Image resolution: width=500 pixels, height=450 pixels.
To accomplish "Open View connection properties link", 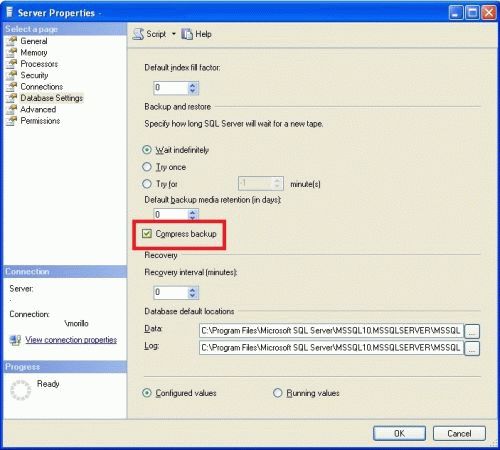I will (71, 340).
